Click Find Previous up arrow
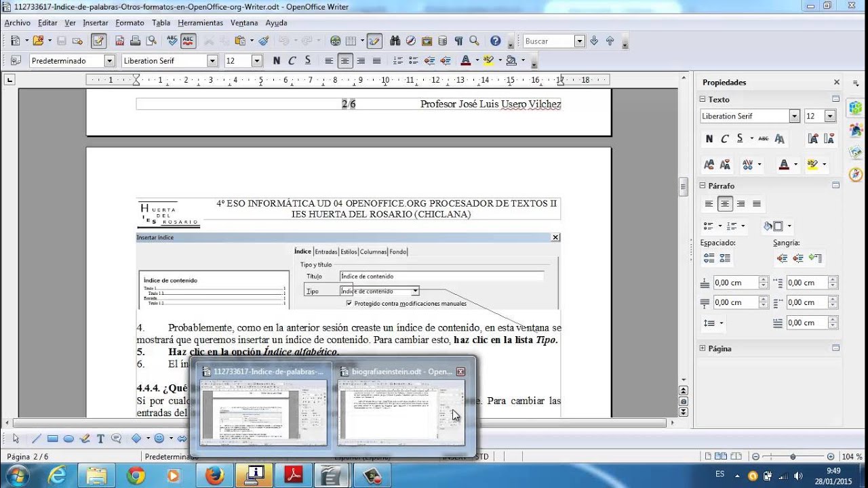This screenshot has width=868, height=488. (610, 41)
